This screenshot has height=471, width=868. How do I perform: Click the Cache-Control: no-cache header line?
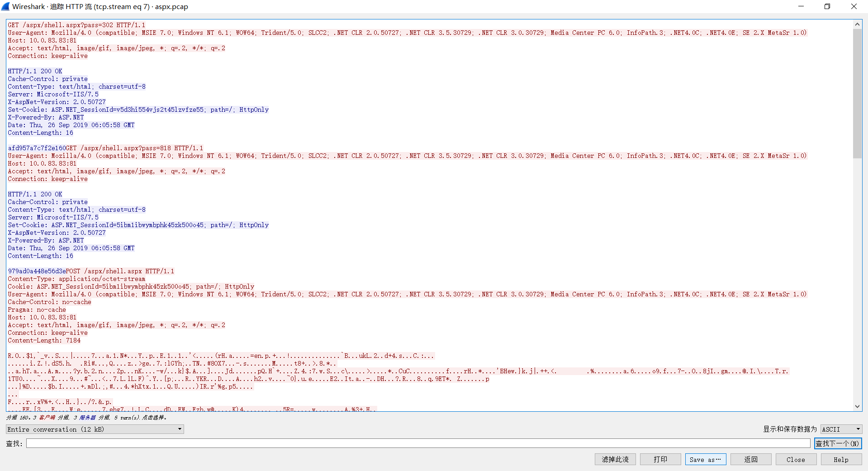click(x=49, y=302)
